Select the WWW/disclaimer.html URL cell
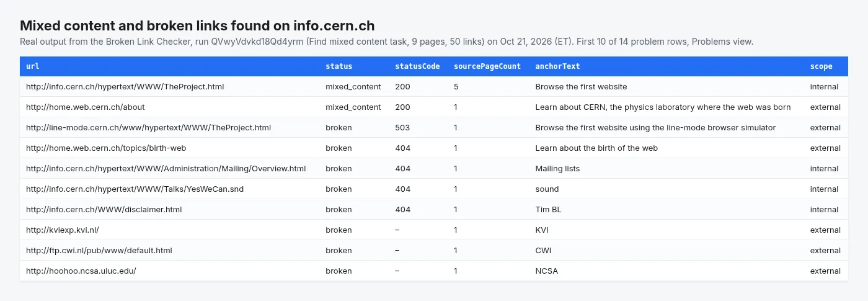868x301 pixels. [104, 210]
